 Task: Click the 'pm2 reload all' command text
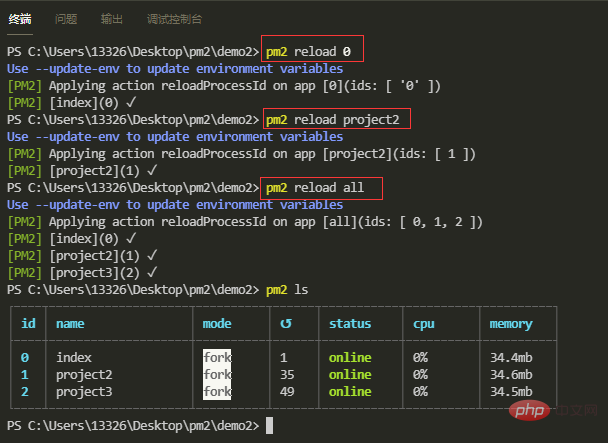315,188
